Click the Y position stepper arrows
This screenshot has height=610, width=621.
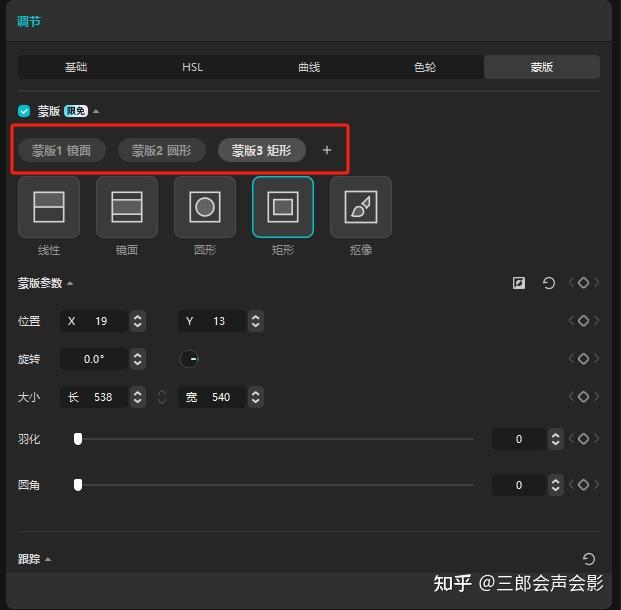point(255,321)
